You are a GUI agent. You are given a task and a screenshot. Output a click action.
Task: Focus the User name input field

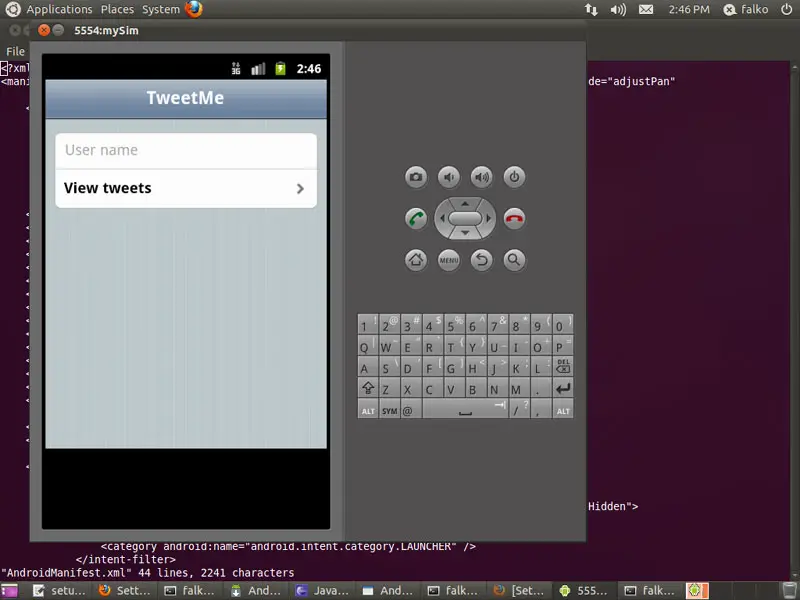186,151
